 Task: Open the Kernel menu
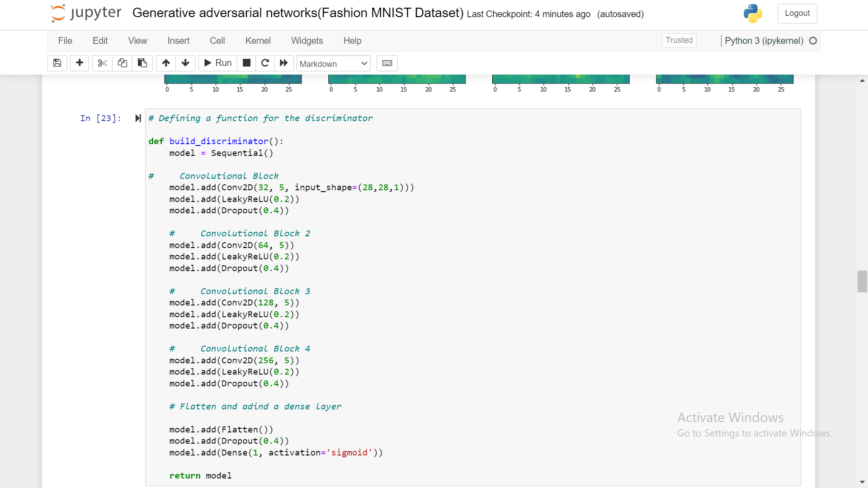click(258, 41)
